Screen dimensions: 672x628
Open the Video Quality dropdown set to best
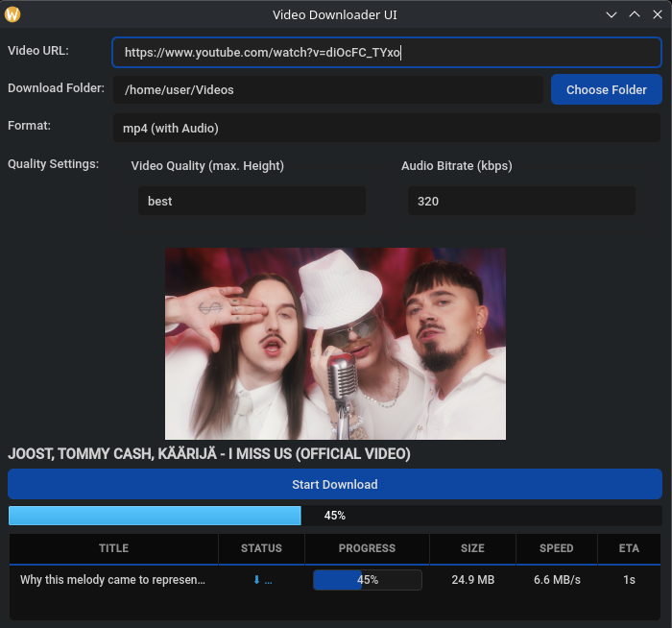252,201
